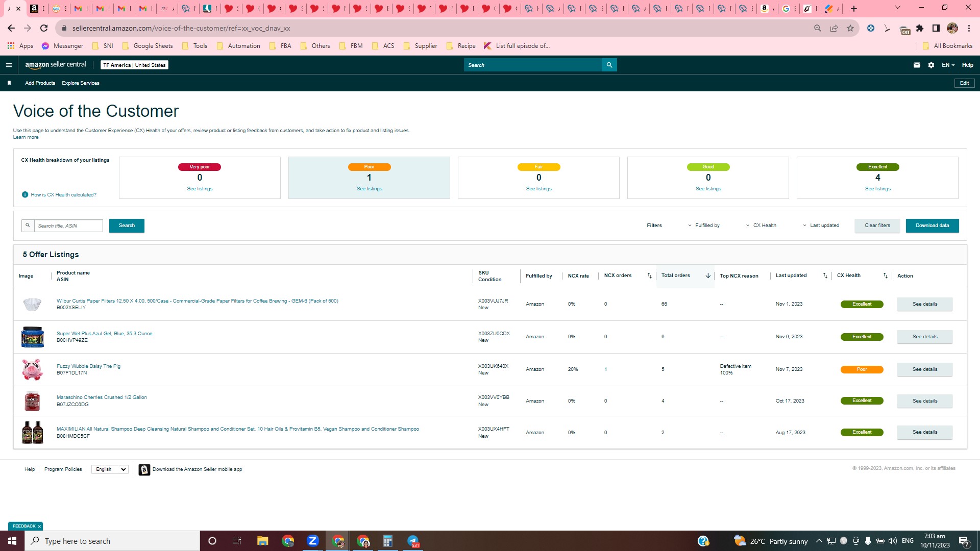980x551 pixels.
Task: Click the Windows taskbar search box
Action: [112, 541]
